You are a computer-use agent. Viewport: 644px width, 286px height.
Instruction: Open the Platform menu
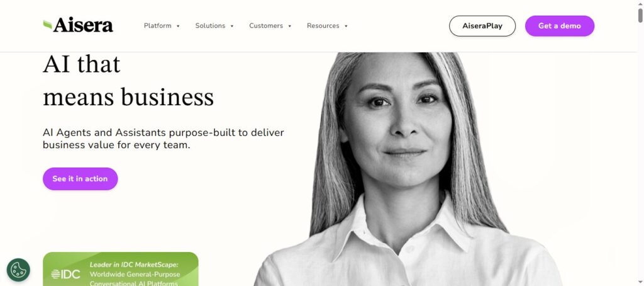[x=158, y=26]
